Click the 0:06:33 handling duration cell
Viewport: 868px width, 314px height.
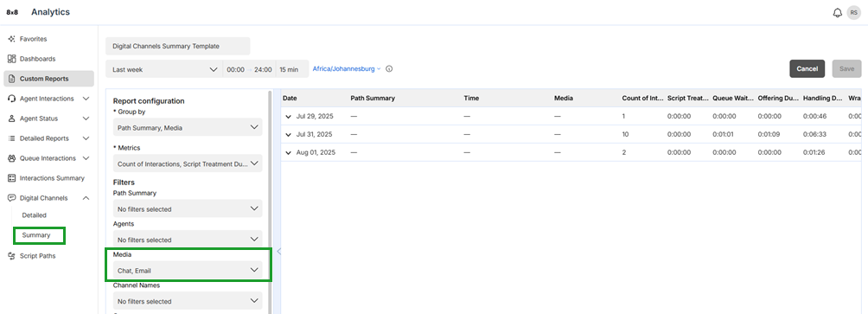[x=814, y=135]
